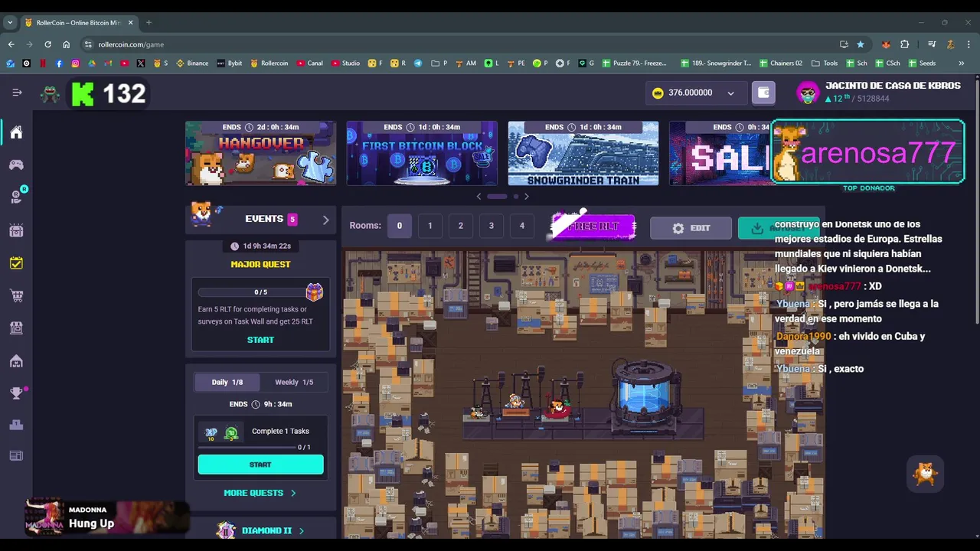Open the Tools bookmarks folder
This screenshot has width=980, height=551.
point(825,64)
